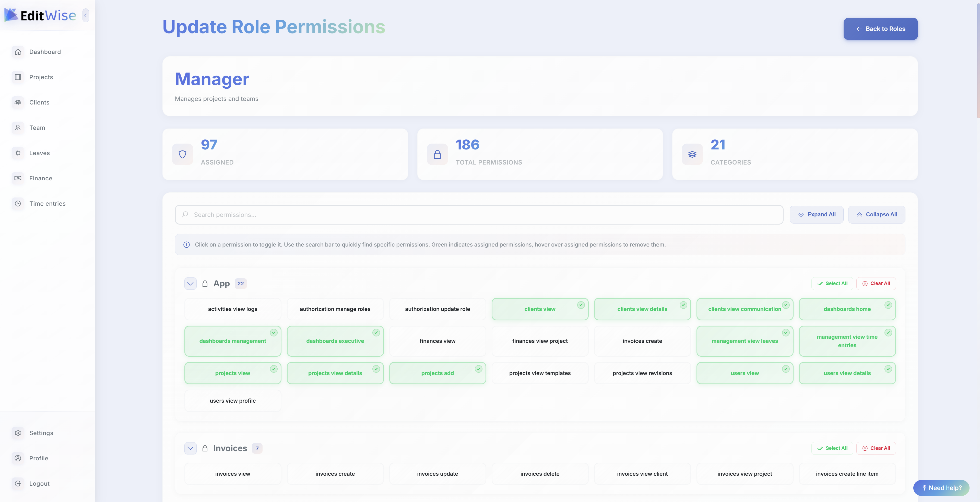Click the Time entries clock icon
The width and height of the screenshot is (980, 502).
click(x=18, y=204)
